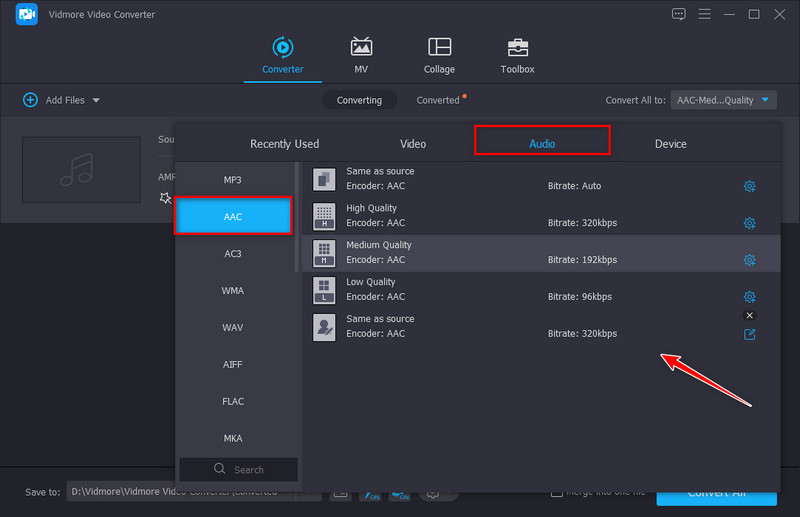Open the MV module

pyautogui.click(x=361, y=55)
